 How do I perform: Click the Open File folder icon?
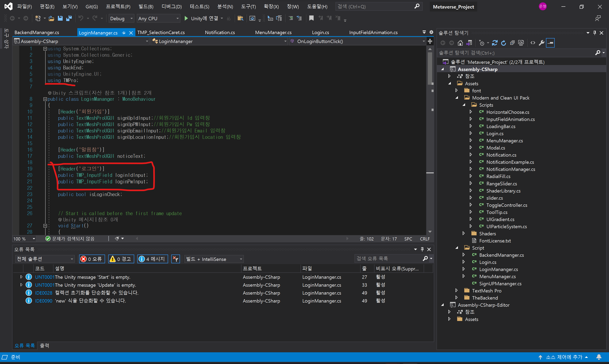pyautogui.click(x=51, y=18)
